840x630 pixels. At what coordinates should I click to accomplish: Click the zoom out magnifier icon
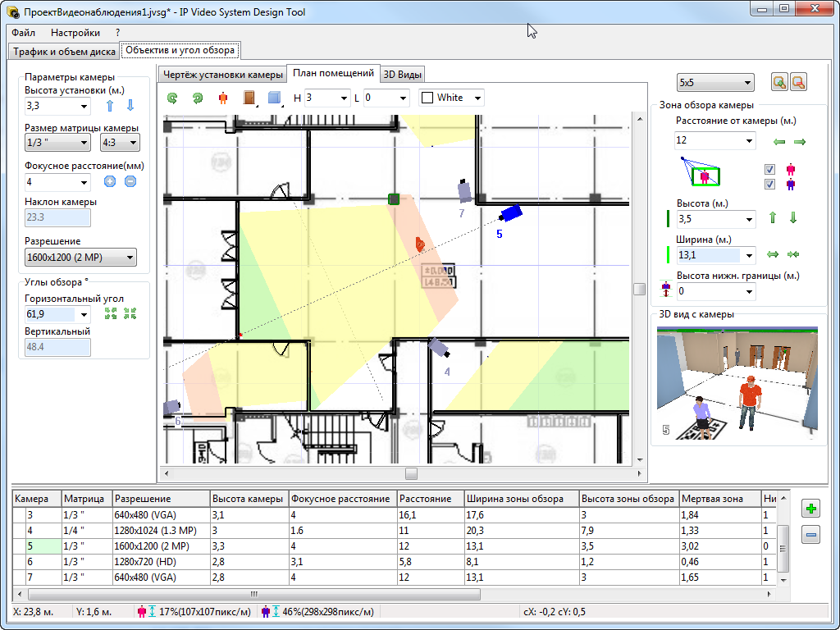coord(798,82)
